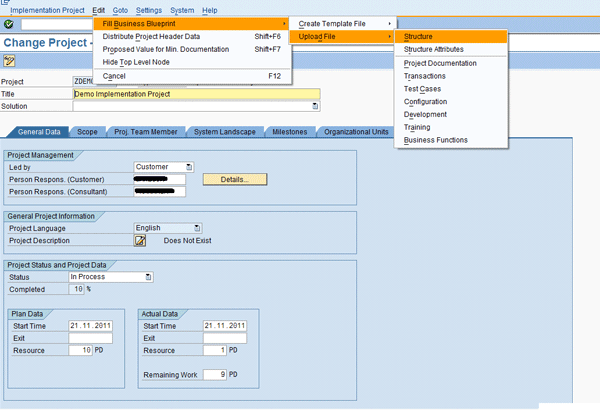Click the Display/Change toggle toolbar icon
This screenshot has width=600, height=410.
click(x=9, y=61)
